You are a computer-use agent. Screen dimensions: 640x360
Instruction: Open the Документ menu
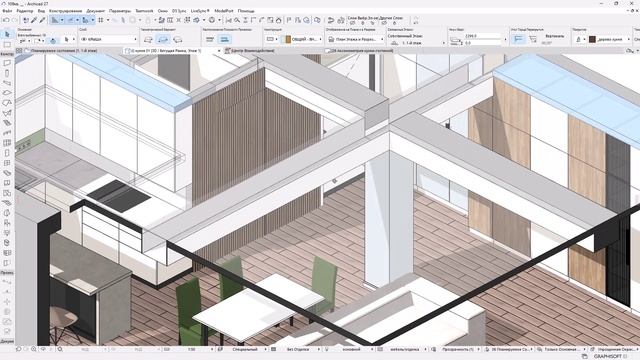pyautogui.click(x=96, y=11)
